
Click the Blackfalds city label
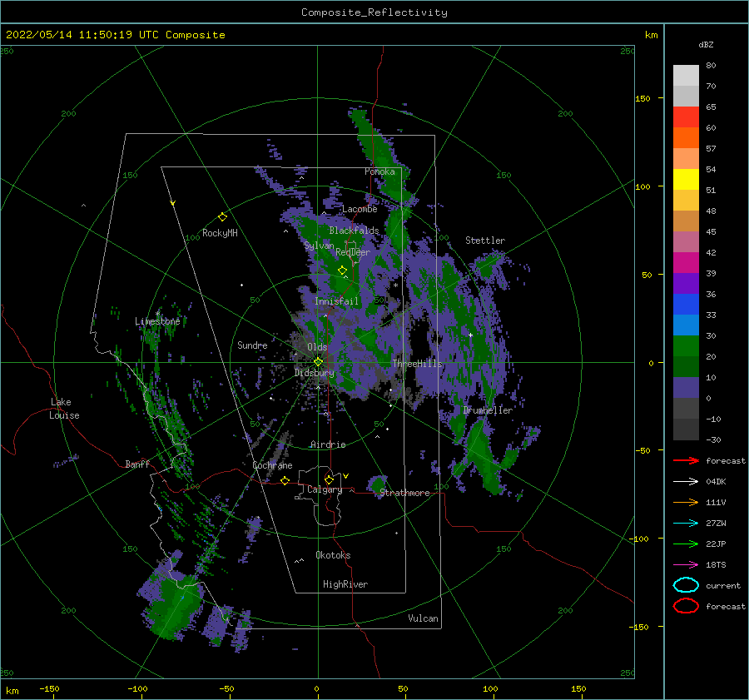(x=354, y=231)
